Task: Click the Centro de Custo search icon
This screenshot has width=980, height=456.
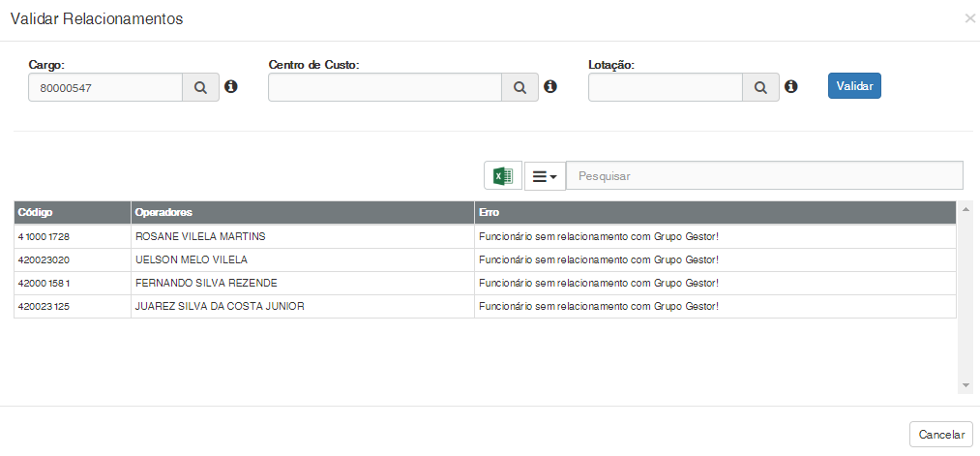Action: (x=520, y=87)
